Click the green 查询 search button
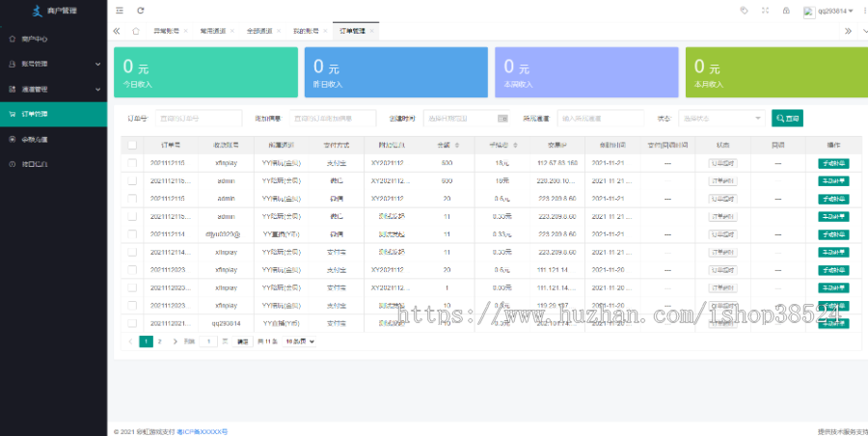 (x=787, y=118)
